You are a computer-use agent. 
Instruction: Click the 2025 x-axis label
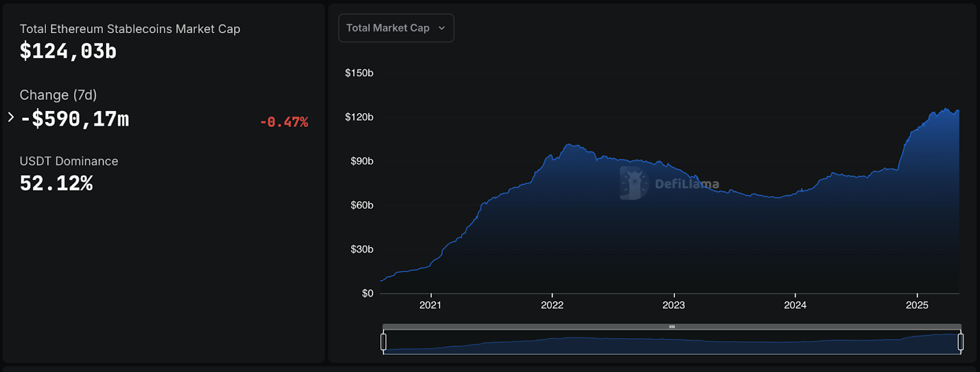(917, 305)
